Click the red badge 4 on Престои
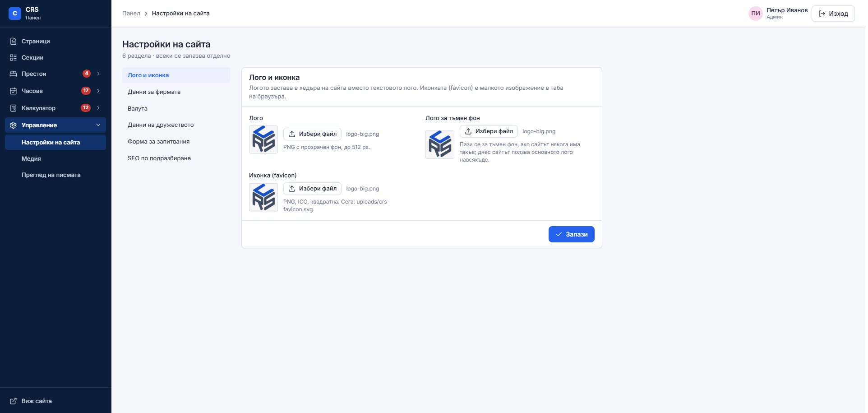 coord(87,74)
